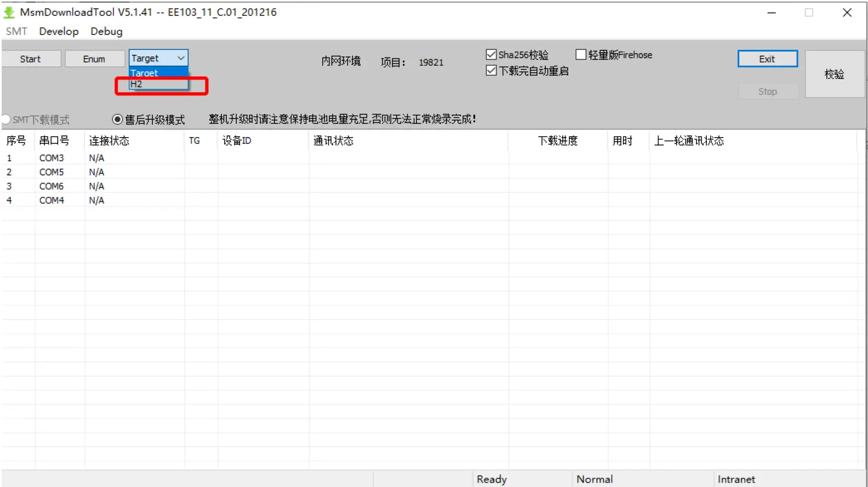Click N/A status in COM4 row
This screenshot has width=868, height=487.
point(96,200)
